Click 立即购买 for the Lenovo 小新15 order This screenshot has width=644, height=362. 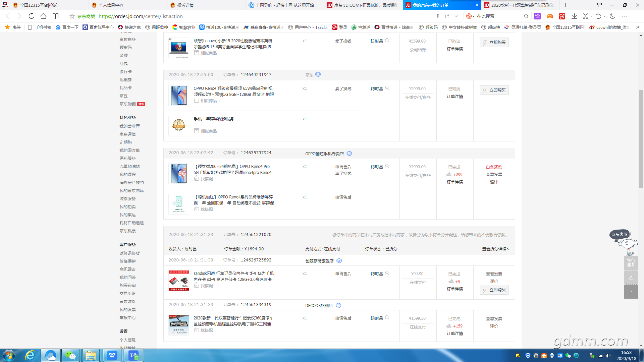(494, 42)
